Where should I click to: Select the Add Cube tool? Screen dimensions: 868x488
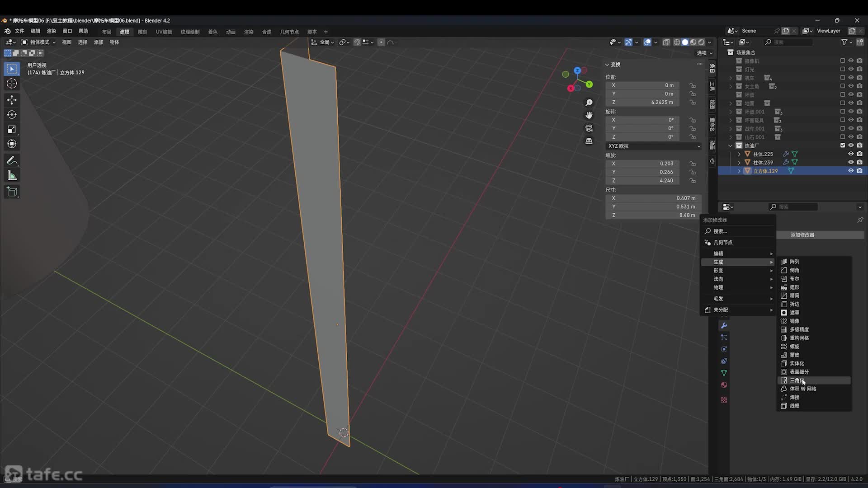[x=12, y=192]
